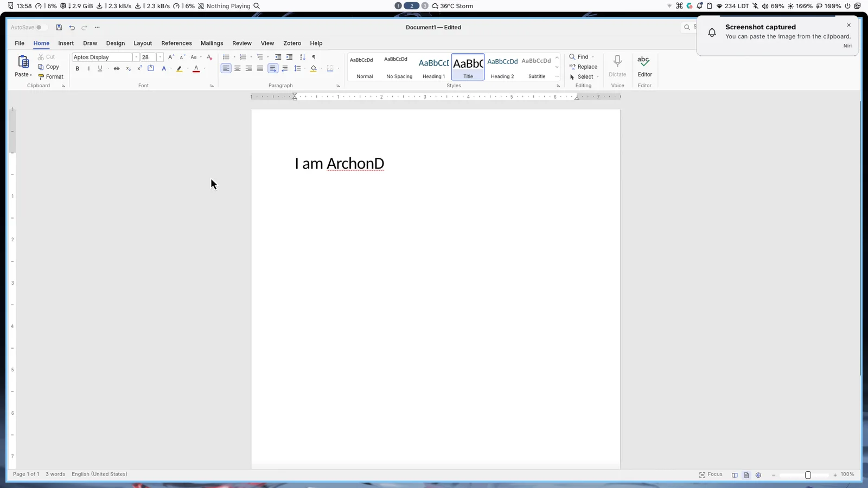Open the font size dropdown
This screenshot has height=488, width=868.
coord(160,57)
